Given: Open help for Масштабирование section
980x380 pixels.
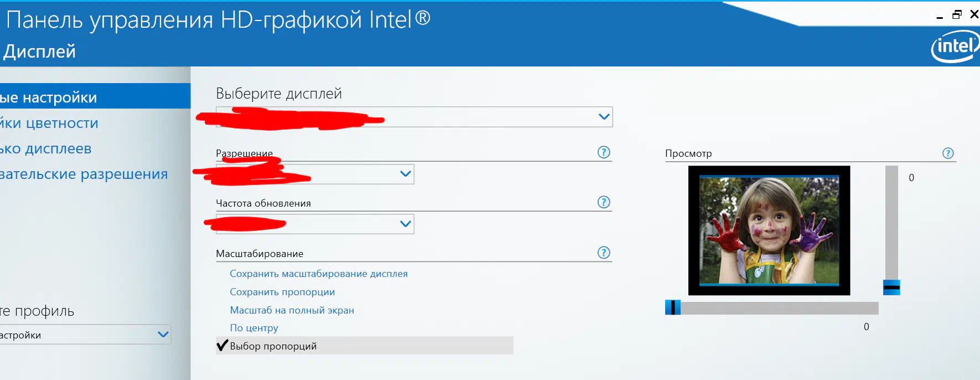Looking at the screenshot, I should 604,253.
